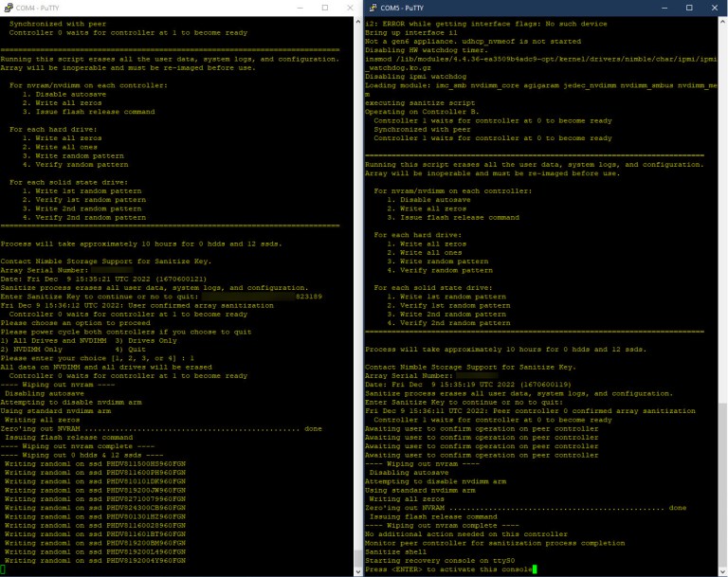Click line 'Writing random1 on ssd PHDV811600PH960FGN'
Viewport: 728px width, 577px height.
(x=95, y=473)
